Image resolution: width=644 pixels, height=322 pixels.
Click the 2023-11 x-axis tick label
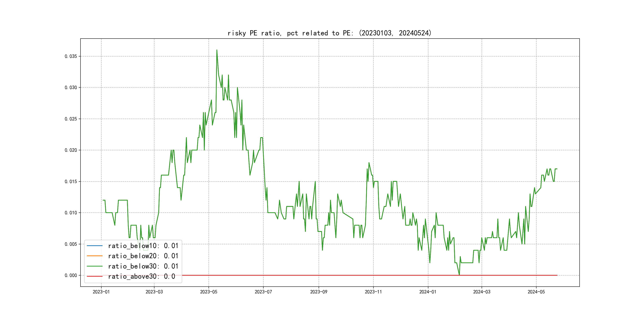pyautogui.click(x=373, y=292)
